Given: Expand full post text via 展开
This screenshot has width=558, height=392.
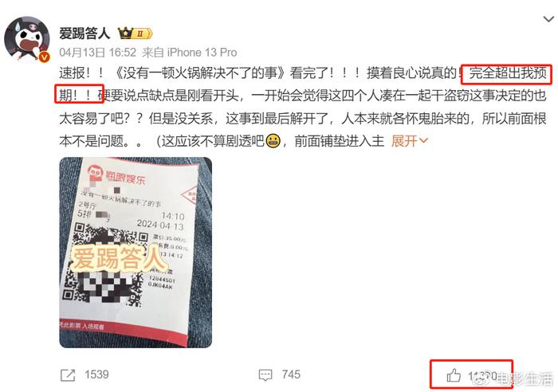Looking at the screenshot, I should pyautogui.click(x=404, y=141).
